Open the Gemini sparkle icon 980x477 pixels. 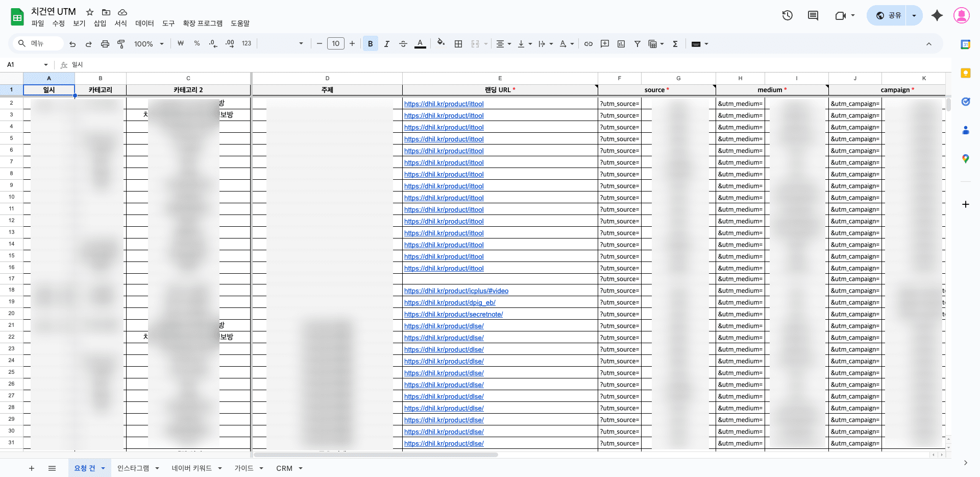click(x=937, y=15)
